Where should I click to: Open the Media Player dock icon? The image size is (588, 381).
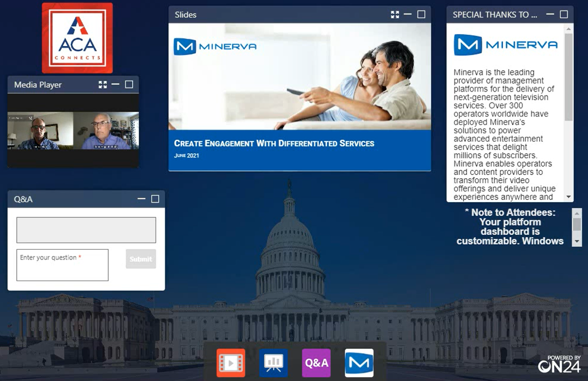click(231, 363)
